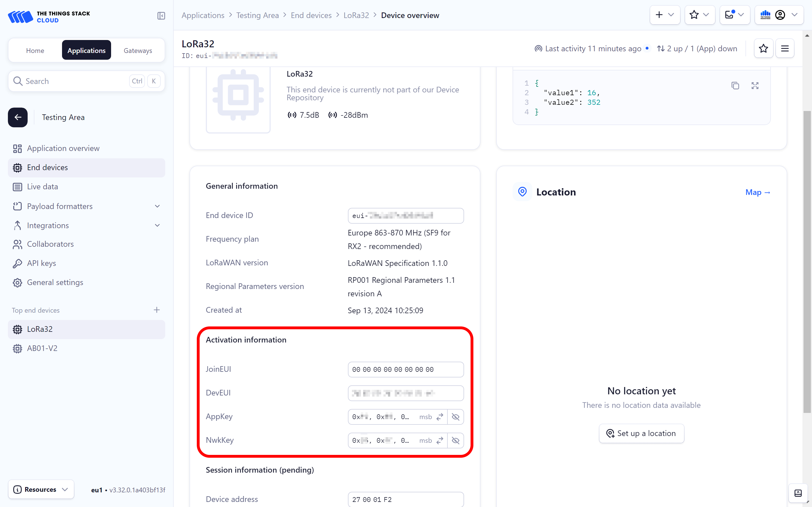Switch NwkKey byte order msb toggle

click(440, 441)
